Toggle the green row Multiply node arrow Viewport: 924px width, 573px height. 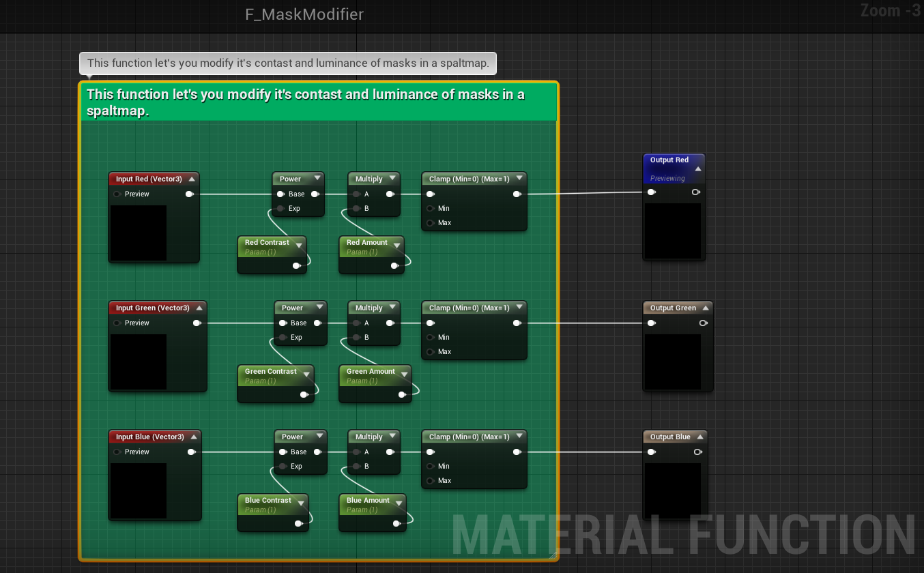pos(392,308)
